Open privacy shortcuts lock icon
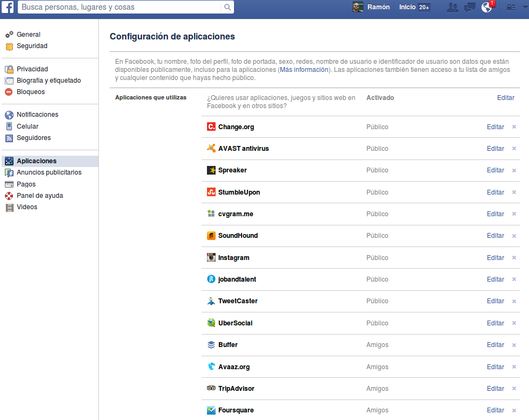The image size is (529, 420). coord(510,8)
